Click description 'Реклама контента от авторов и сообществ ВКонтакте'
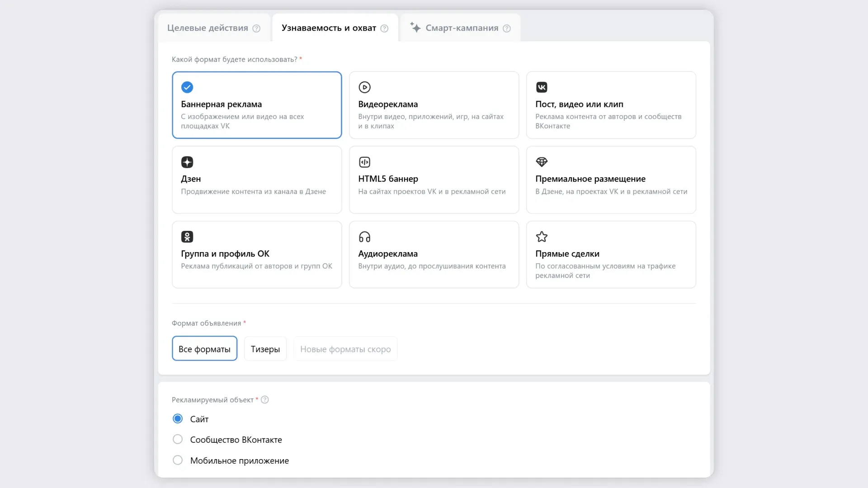Viewport: 868px width, 488px height. click(x=608, y=121)
